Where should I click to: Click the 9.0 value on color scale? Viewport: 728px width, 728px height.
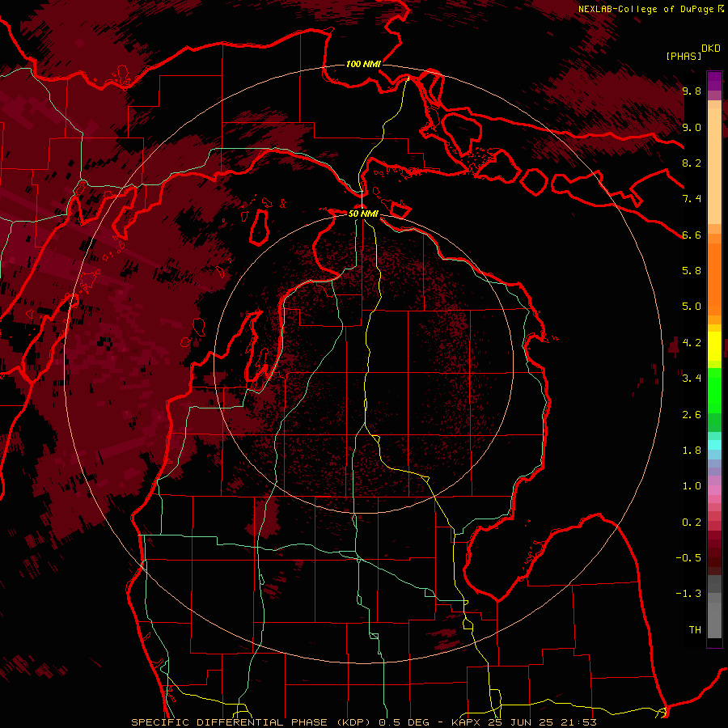(692, 127)
